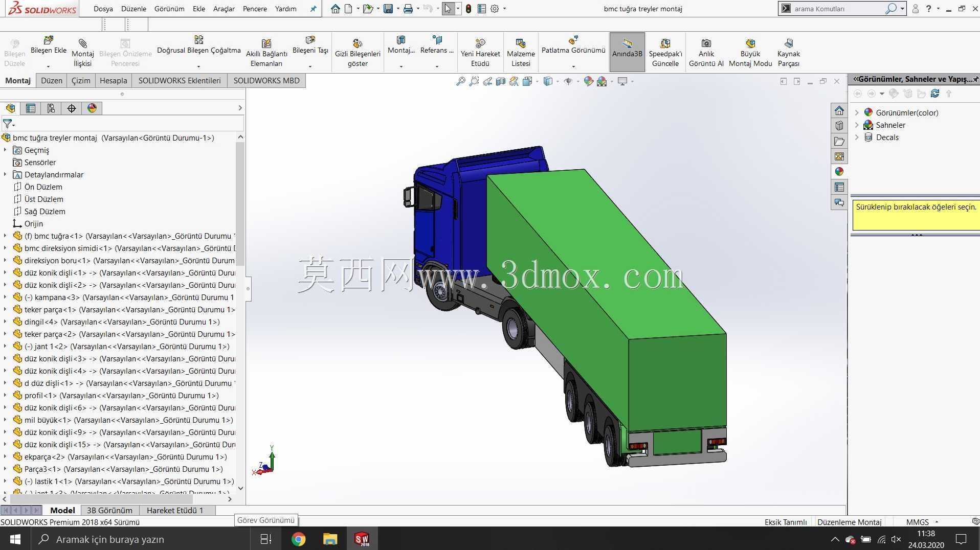Open the Hareket Etüdü 1 tab
Viewport: 980px width, 550px height.
(x=175, y=510)
